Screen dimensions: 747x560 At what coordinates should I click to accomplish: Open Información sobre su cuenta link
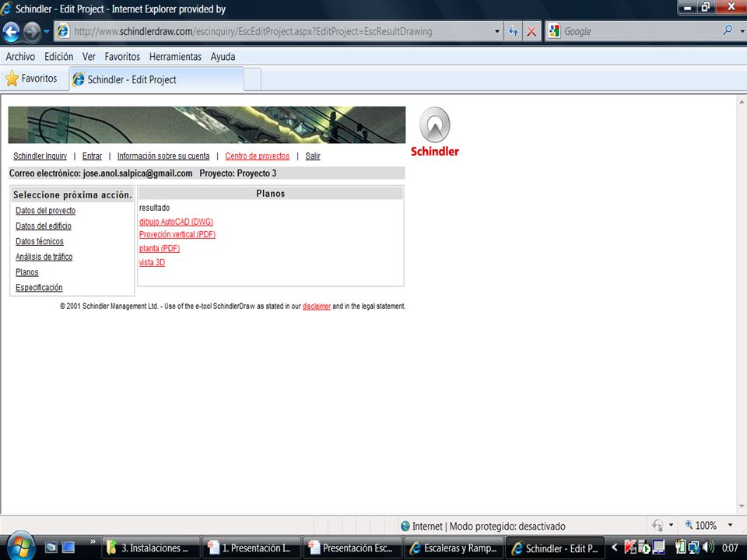point(163,156)
